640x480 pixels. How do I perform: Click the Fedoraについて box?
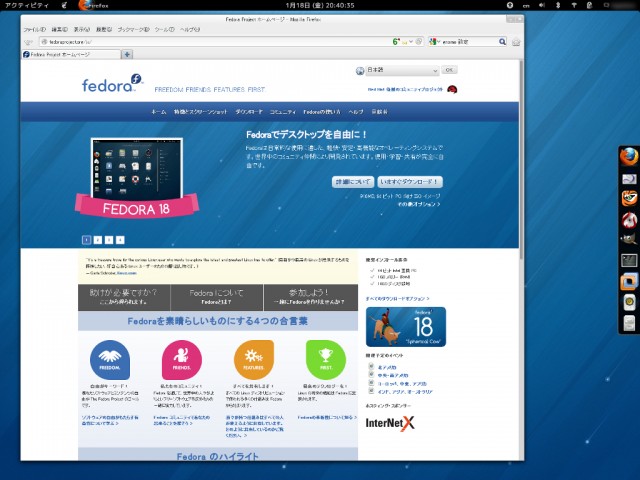(x=216, y=297)
